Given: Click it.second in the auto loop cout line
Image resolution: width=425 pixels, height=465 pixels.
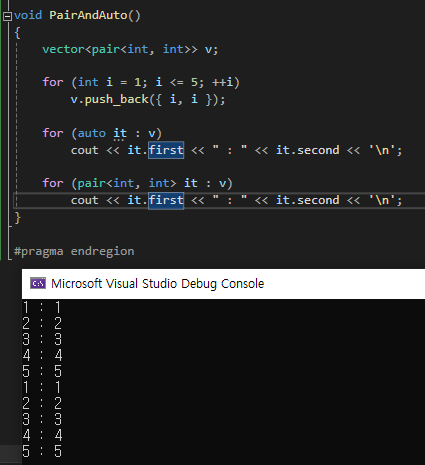Looking at the screenshot, I should [x=307, y=150].
